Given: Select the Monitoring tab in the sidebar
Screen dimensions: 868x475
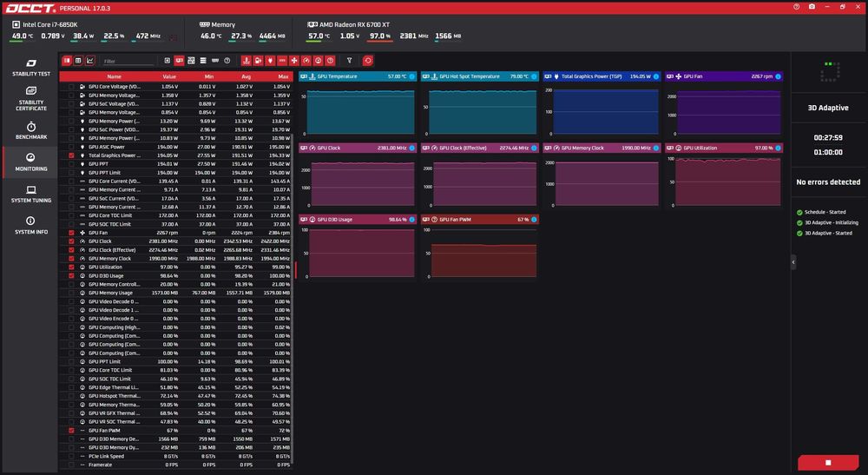Looking at the screenshot, I should point(31,162).
